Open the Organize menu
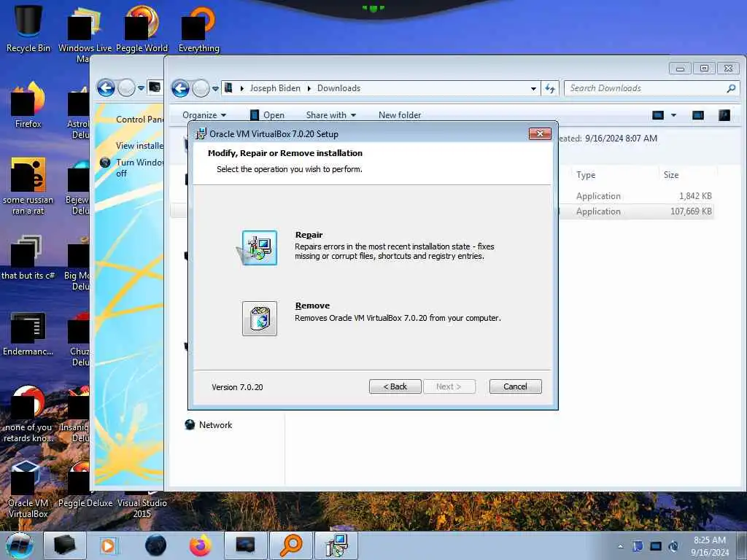This screenshot has width=747, height=560. pos(204,115)
